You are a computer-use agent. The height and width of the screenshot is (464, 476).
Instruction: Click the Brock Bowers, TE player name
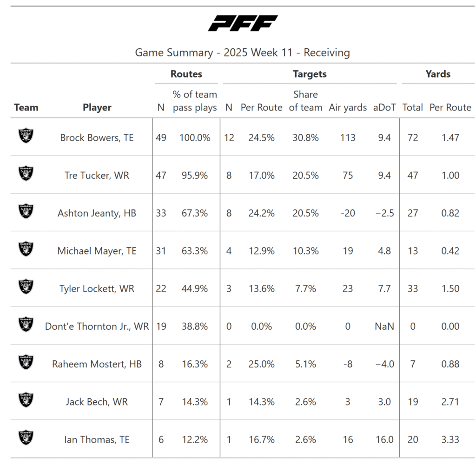coord(97,137)
